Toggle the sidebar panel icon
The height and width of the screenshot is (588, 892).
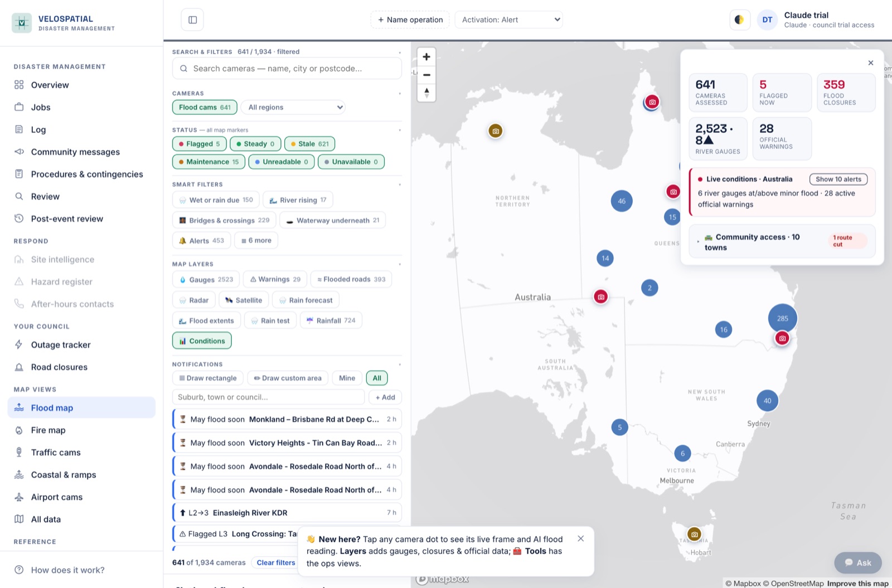192,20
